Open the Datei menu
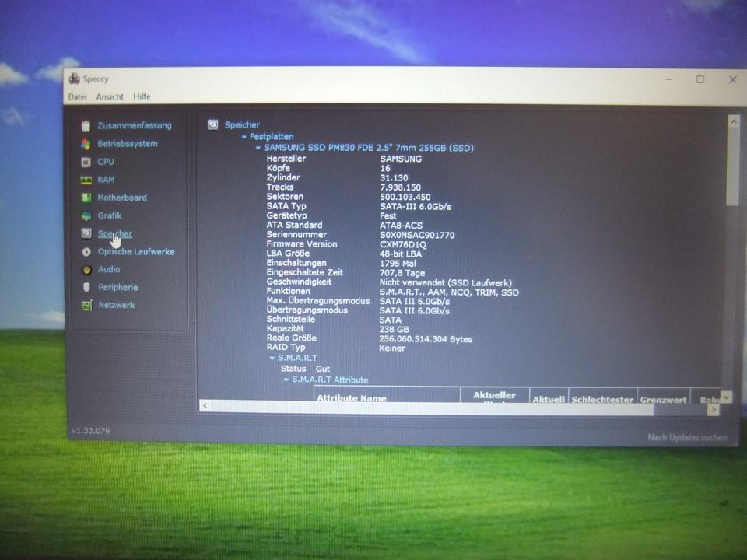 (77, 96)
